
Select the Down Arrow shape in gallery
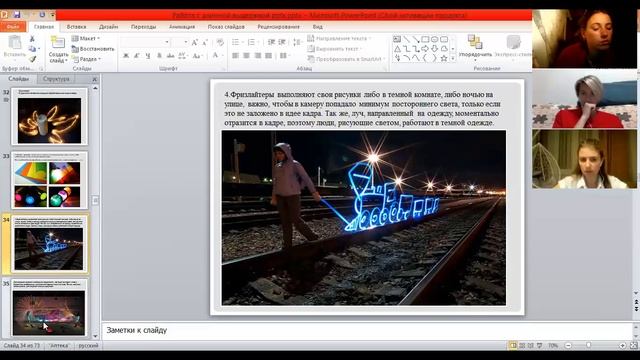pos(434,49)
